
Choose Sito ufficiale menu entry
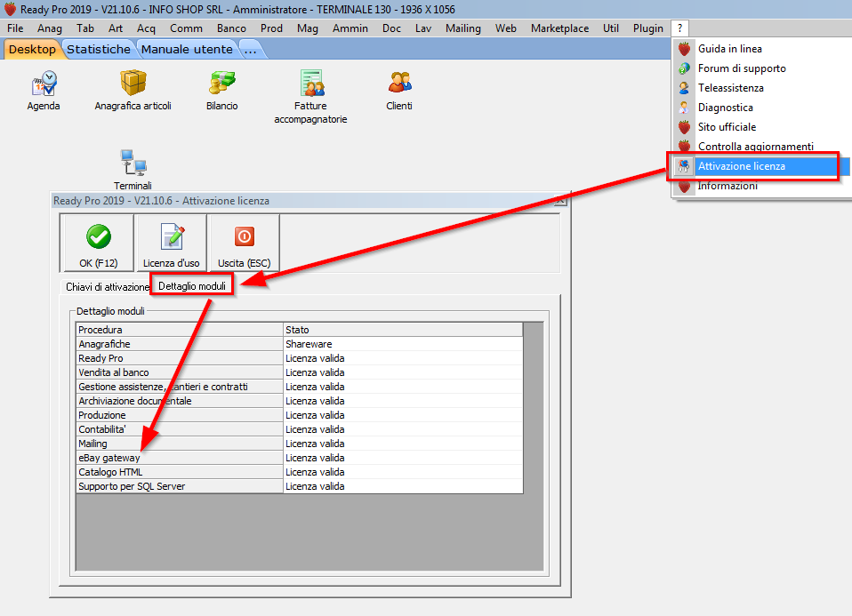click(727, 127)
